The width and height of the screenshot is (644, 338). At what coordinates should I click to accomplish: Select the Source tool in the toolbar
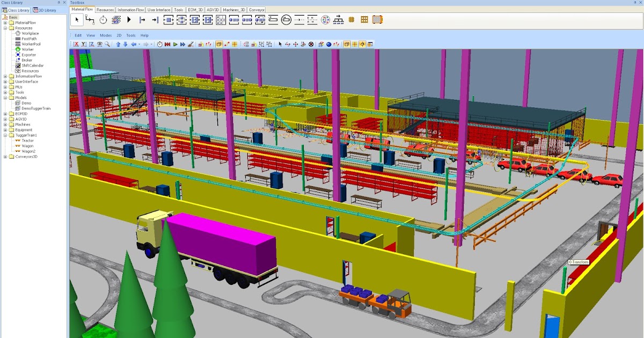141,20
